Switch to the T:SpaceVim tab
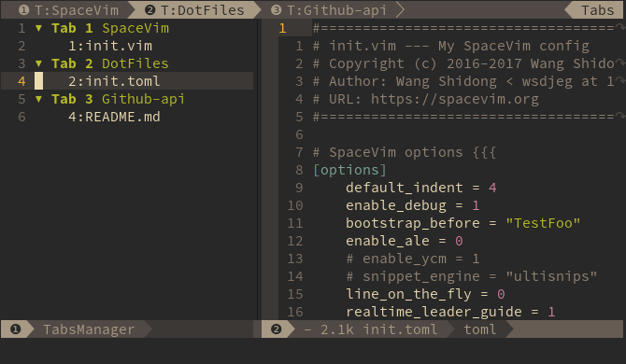This screenshot has height=364, width=626. [x=68, y=10]
